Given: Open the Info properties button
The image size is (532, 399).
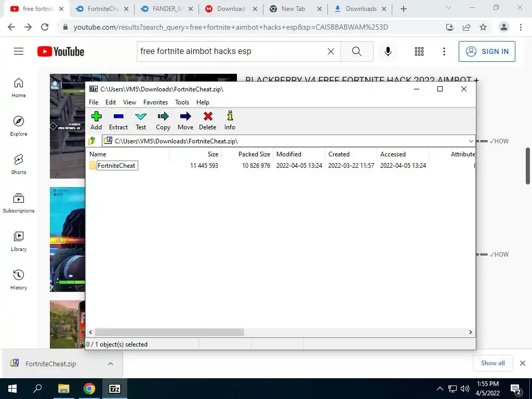Looking at the screenshot, I should pyautogui.click(x=230, y=121).
